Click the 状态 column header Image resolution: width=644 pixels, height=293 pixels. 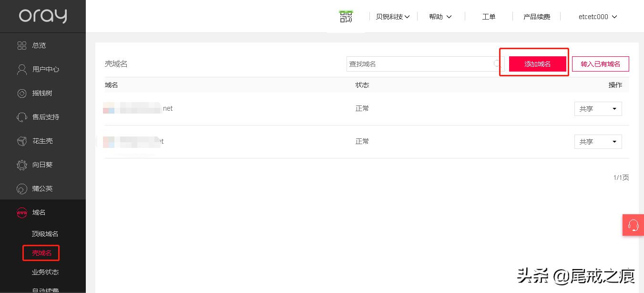coord(362,85)
